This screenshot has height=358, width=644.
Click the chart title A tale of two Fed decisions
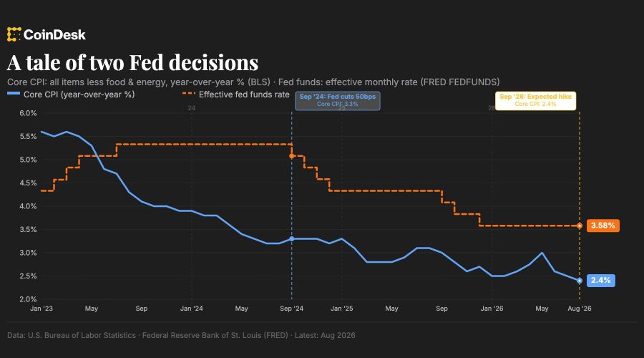pyautogui.click(x=132, y=62)
